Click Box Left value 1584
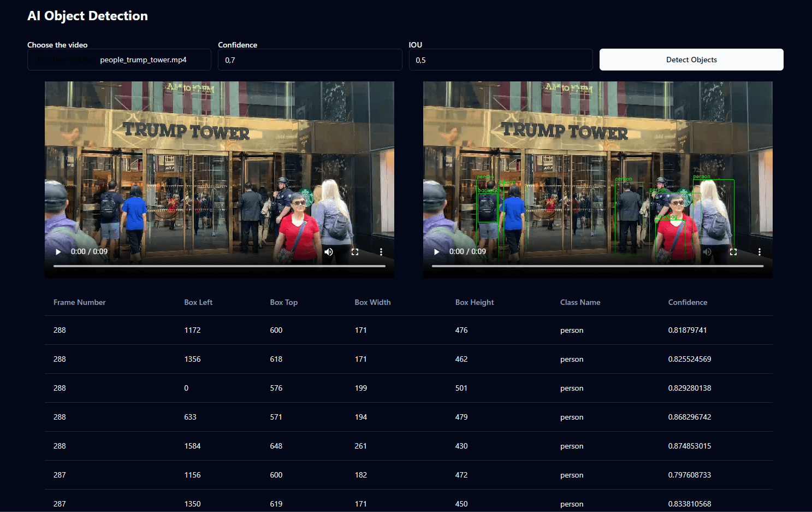 coord(192,446)
